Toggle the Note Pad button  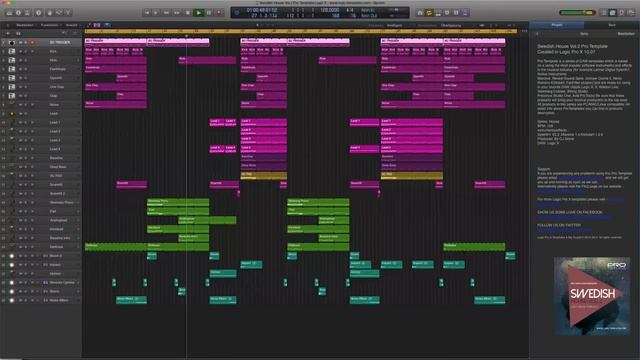(613, 13)
